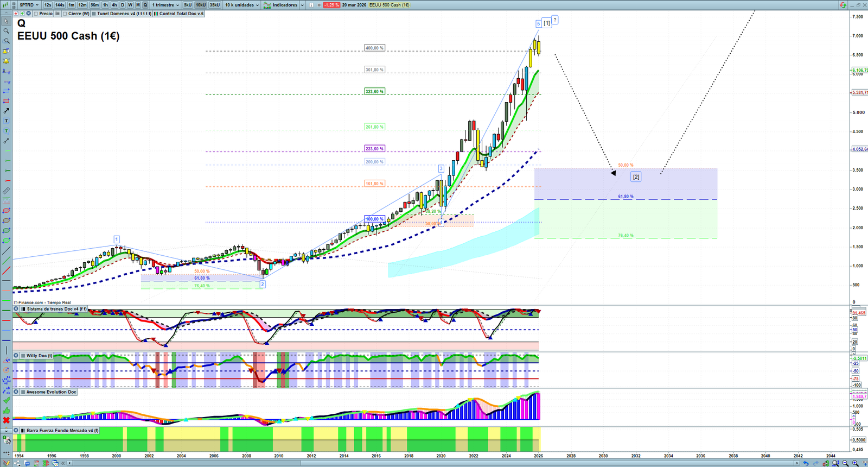Close the Willy Doc indicator panel

[16, 356]
